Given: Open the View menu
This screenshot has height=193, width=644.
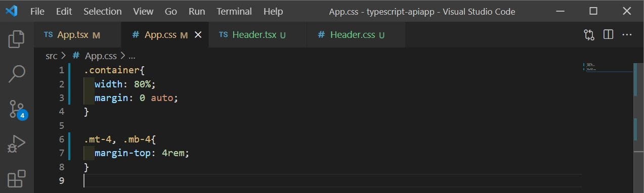Looking at the screenshot, I should (x=144, y=11).
